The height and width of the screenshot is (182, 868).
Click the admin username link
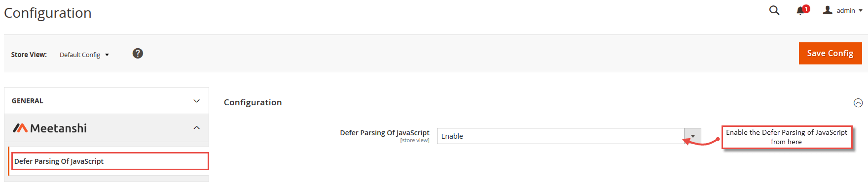pos(845,11)
